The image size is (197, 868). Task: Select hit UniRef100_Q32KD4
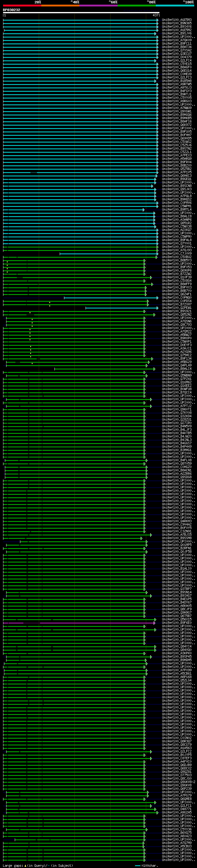pyautogui.click(x=177, y=416)
